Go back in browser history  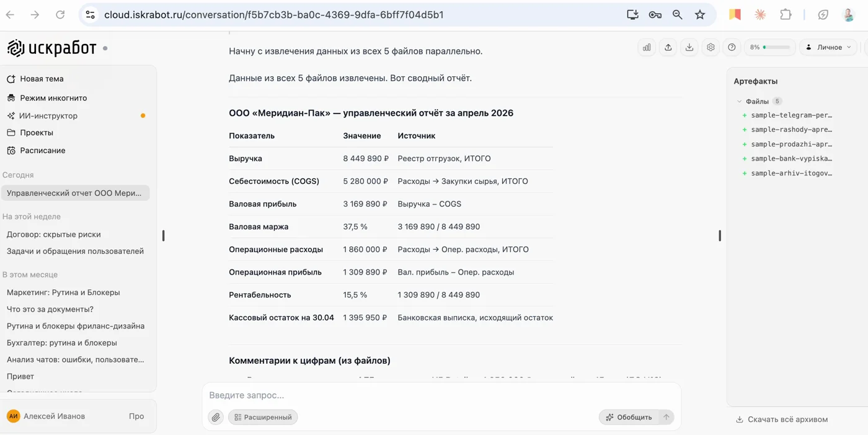[11, 15]
